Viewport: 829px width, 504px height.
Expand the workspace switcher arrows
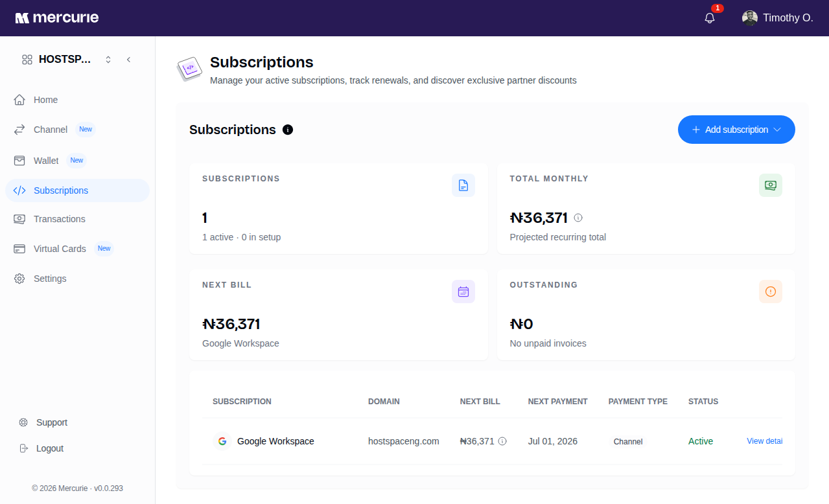pos(108,60)
